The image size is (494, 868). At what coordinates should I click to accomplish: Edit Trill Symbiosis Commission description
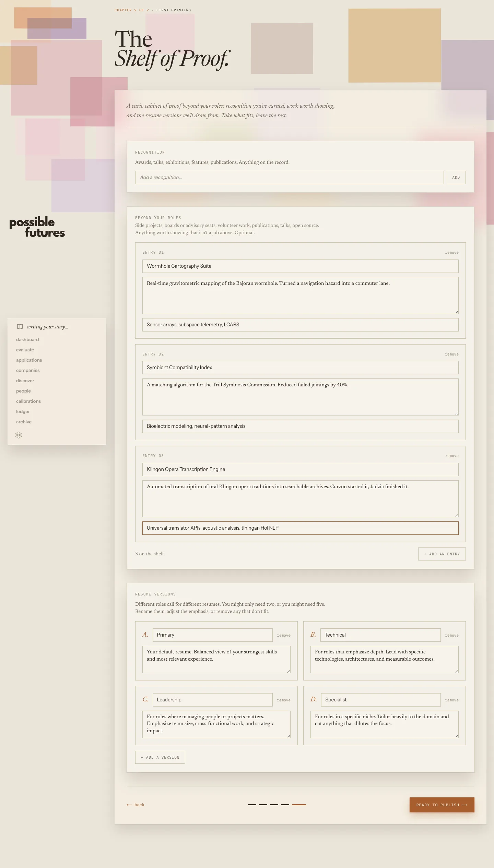point(300,397)
